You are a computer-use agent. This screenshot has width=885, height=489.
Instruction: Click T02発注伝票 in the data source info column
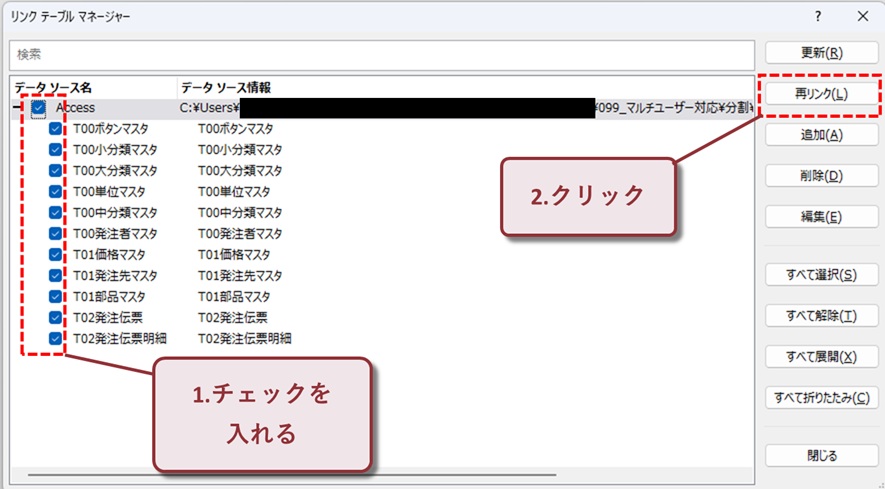[x=233, y=317]
